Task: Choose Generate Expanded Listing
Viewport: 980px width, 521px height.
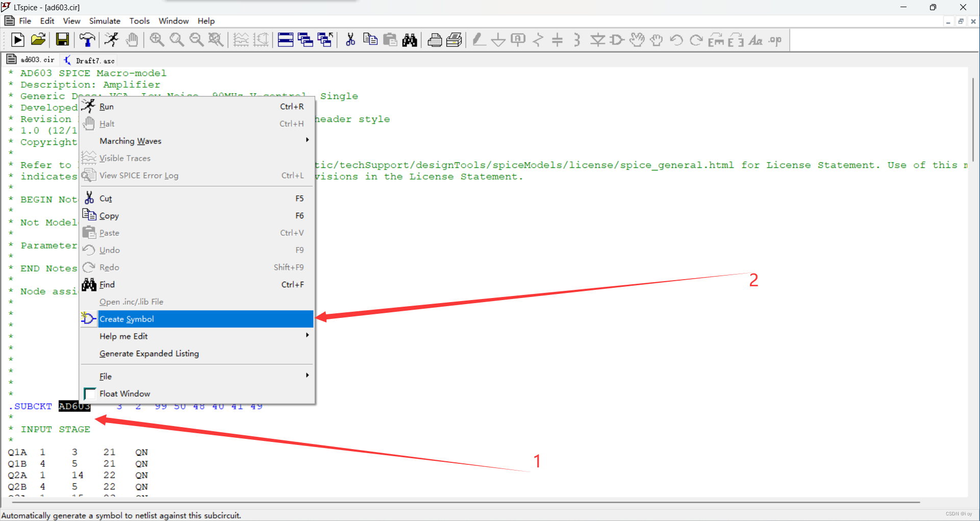Action: (197, 354)
